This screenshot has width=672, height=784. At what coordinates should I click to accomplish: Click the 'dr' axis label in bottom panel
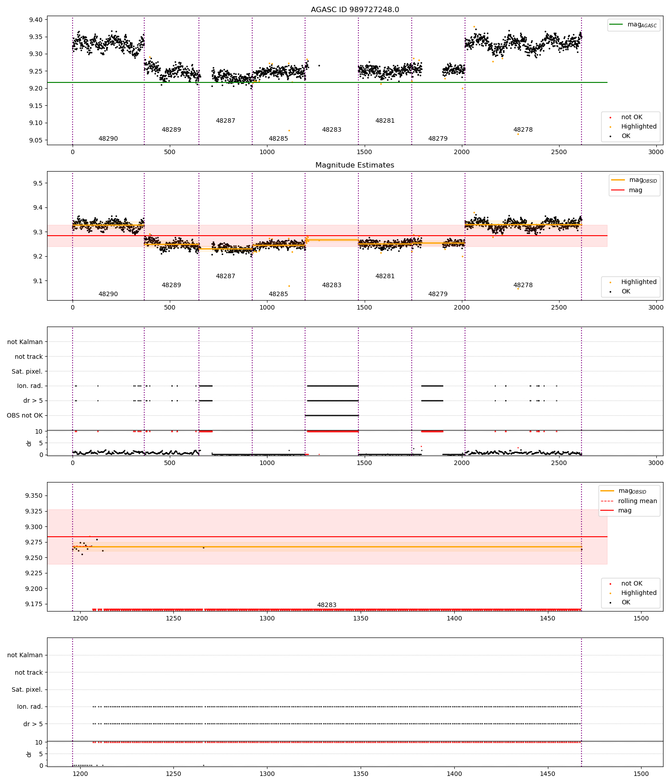pos(29,754)
